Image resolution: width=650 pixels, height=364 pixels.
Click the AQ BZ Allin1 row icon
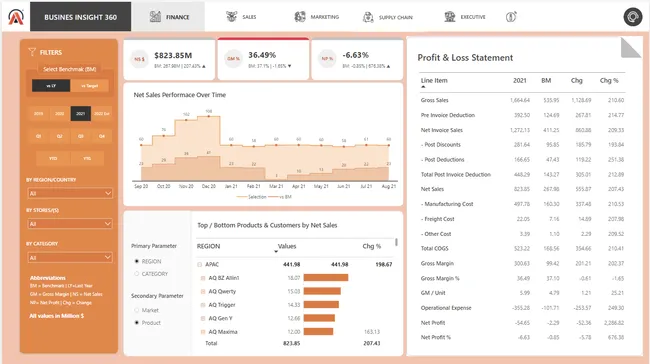[203, 278]
